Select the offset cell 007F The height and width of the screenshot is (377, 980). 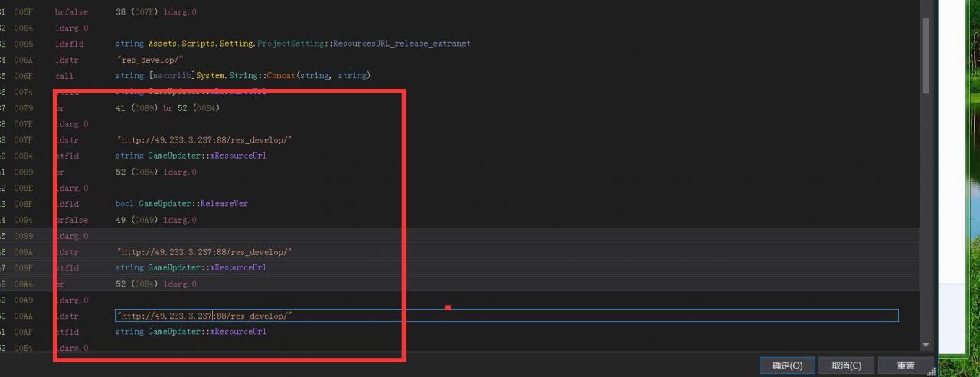click(24, 140)
